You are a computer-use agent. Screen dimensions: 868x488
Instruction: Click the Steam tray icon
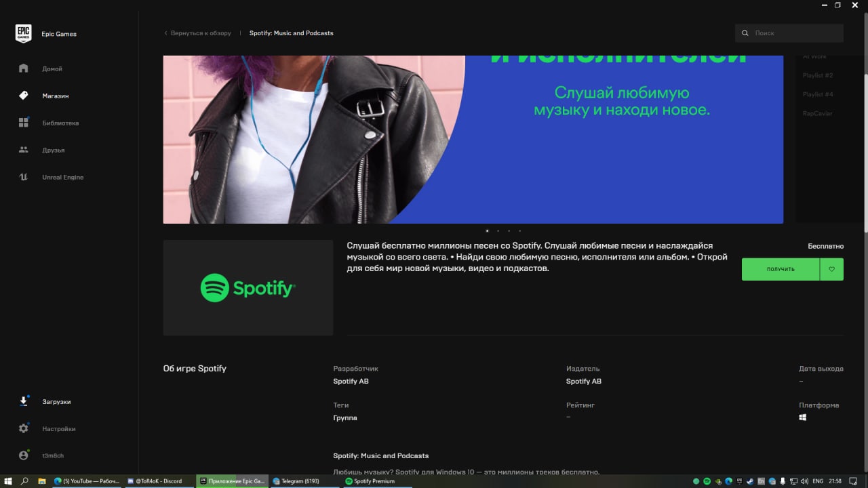pos(750,481)
